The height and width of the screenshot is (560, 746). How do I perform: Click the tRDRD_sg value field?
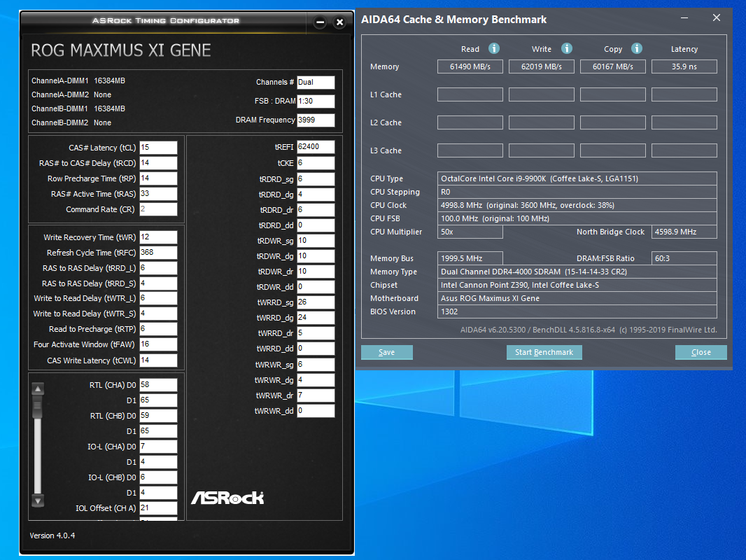pos(316,179)
